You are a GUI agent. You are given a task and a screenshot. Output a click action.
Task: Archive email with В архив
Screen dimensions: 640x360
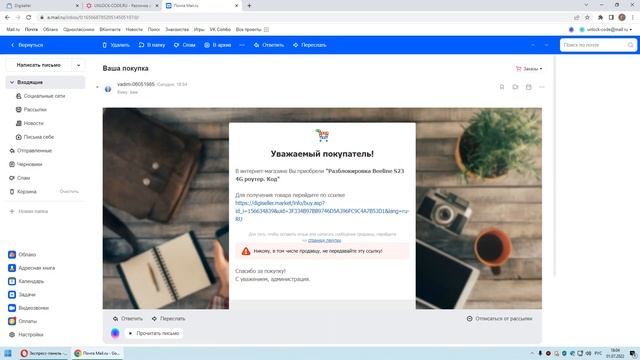[218, 45]
